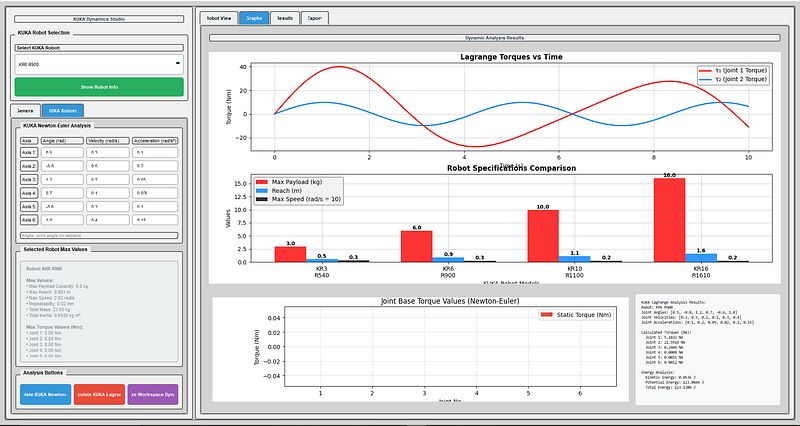The image size is (800, 426).
Task: Open the Robot View tab
Action: tap(218, 18)
